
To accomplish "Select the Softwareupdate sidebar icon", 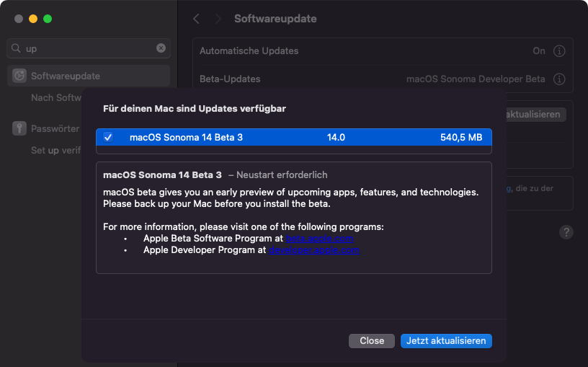I will click(x=19, y=76).
